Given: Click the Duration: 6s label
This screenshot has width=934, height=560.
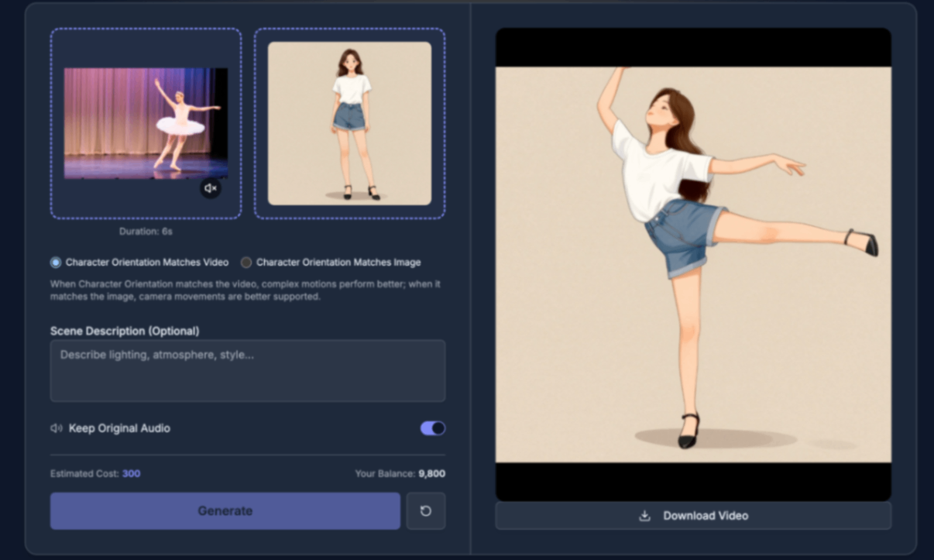Looking at the screenshot, I should (146, 232).
